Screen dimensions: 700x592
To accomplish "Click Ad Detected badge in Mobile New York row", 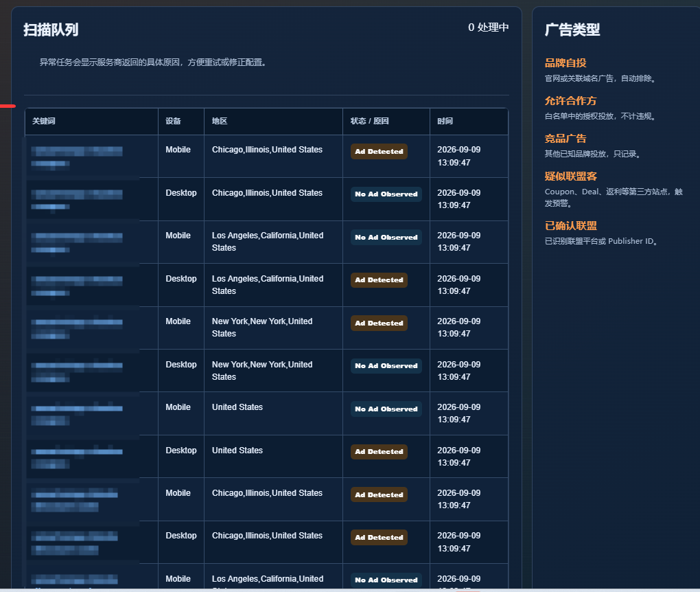I will click(x=379, y=323).
